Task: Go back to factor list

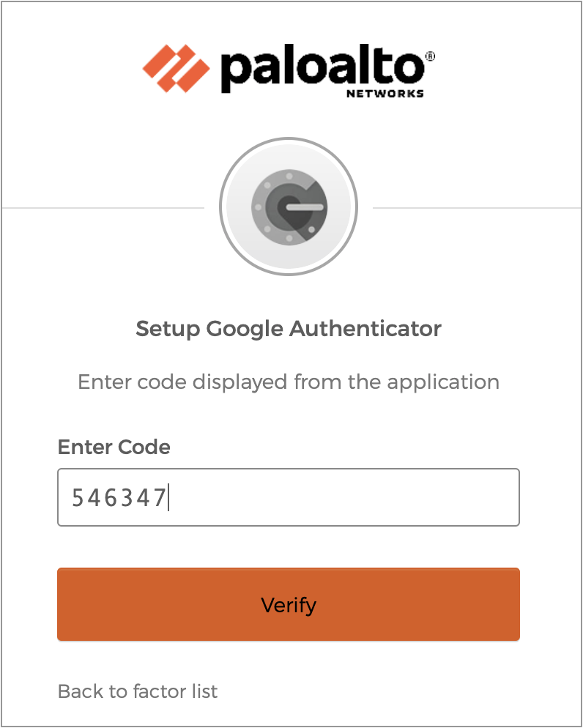Action: coord(138,691)
